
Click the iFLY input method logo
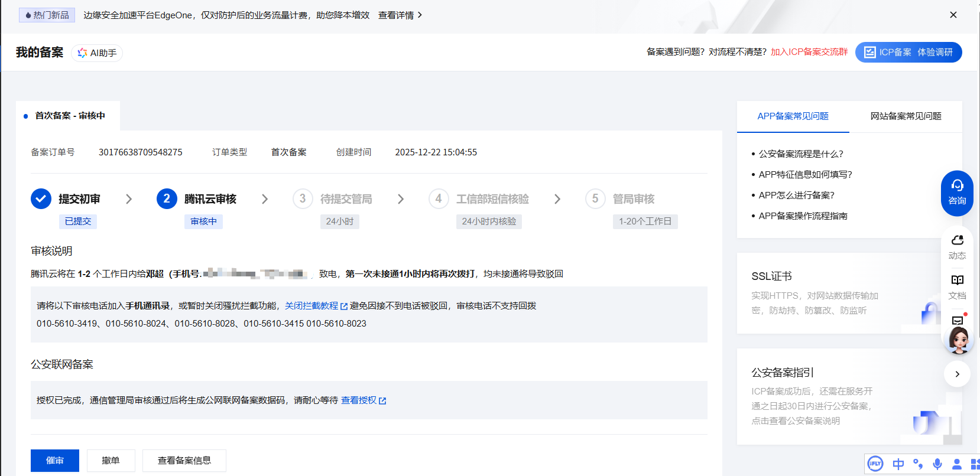coord(875,464)
